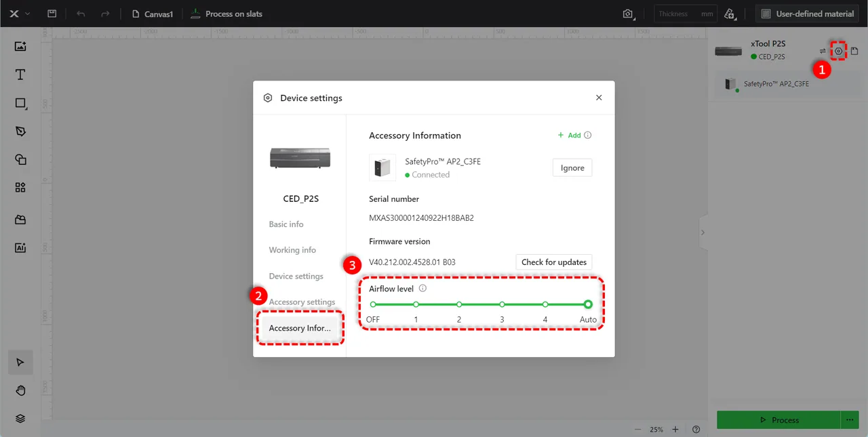This screenshot has width=868, height=437.
Task: Open the Accessory settings tab
Action: point(302,302)
